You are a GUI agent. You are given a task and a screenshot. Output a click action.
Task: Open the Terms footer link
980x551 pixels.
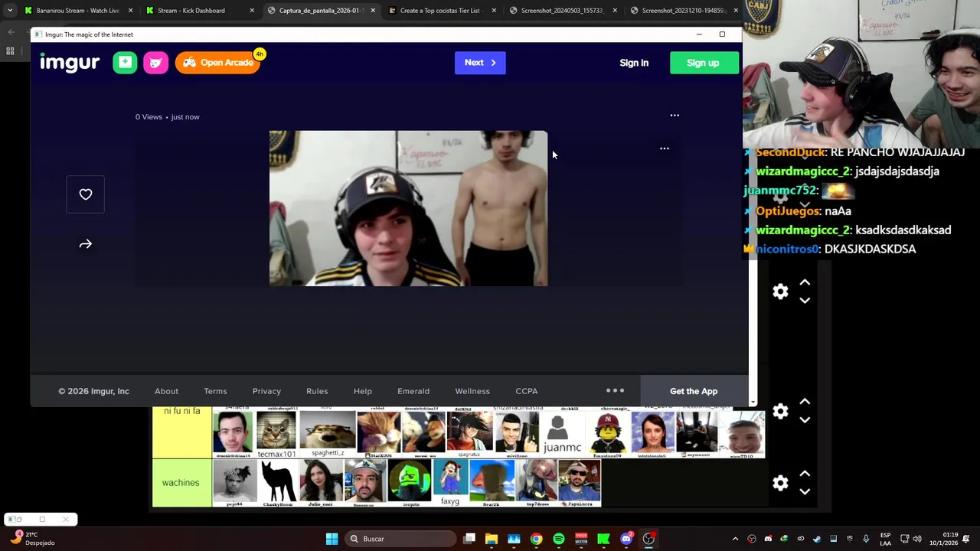(x=215, y=391)
